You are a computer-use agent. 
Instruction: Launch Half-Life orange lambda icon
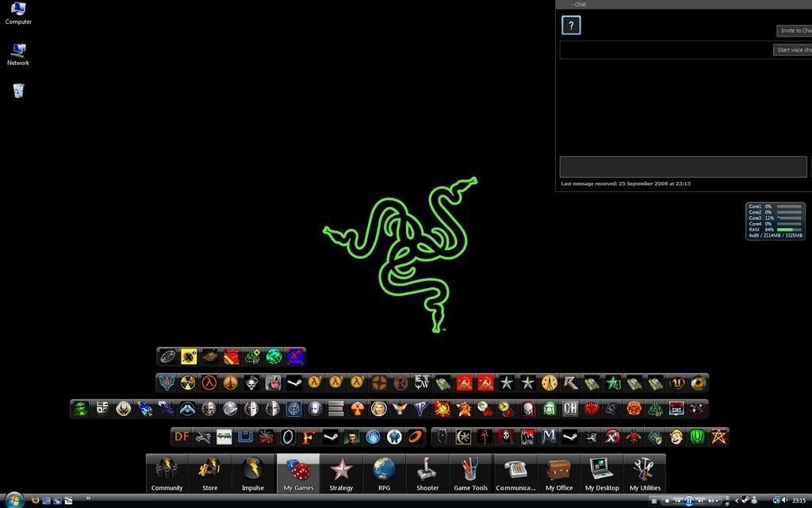click(x=209, y=383)
